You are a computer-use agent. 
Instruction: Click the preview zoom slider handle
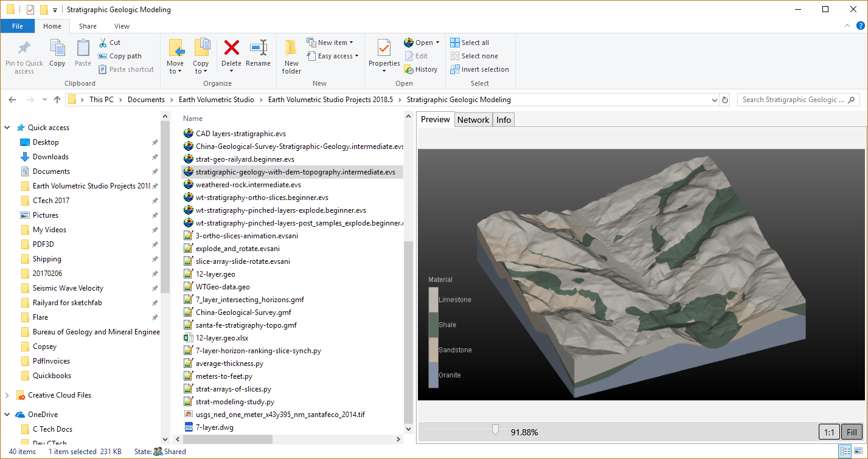[x=495, y=430]
